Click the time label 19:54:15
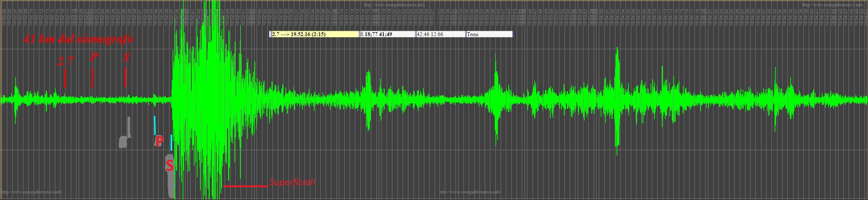Screen dimensions: 868x200 click(x=681, y=17)
